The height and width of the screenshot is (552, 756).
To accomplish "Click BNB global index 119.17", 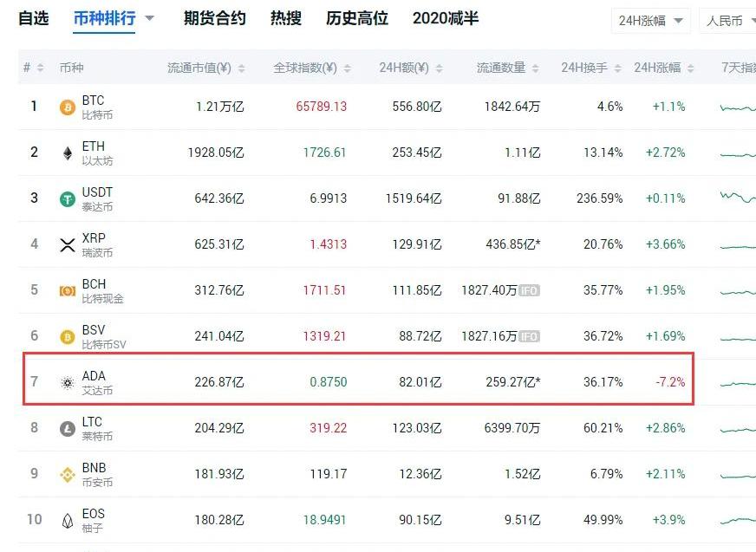I will pos(328,474).
